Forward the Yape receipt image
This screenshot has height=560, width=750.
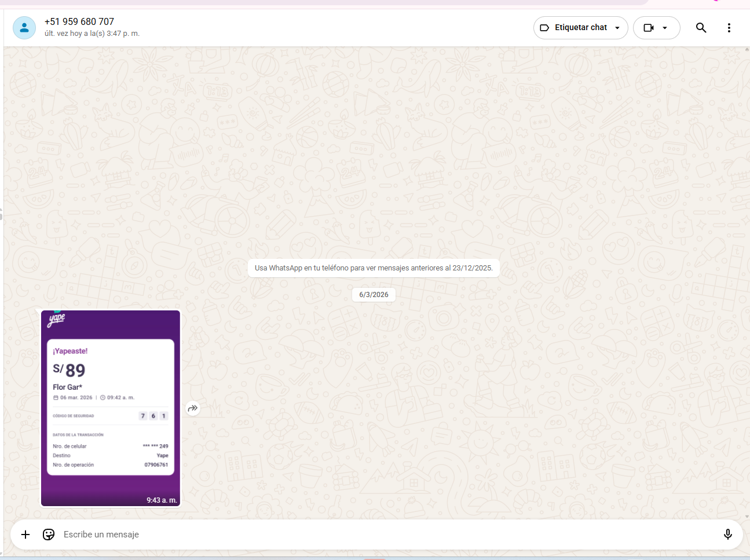[x=193, y=408]
